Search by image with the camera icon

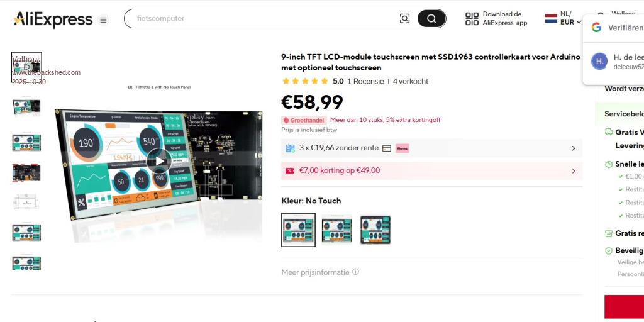(x=404, y=19)
